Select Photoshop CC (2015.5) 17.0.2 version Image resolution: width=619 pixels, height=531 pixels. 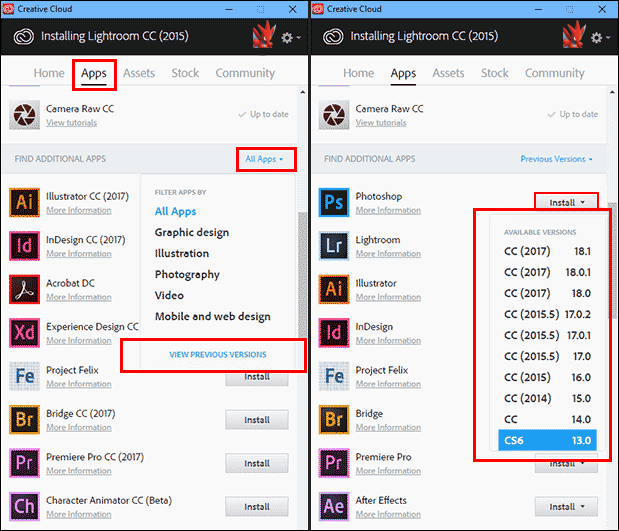coord(547,314)
